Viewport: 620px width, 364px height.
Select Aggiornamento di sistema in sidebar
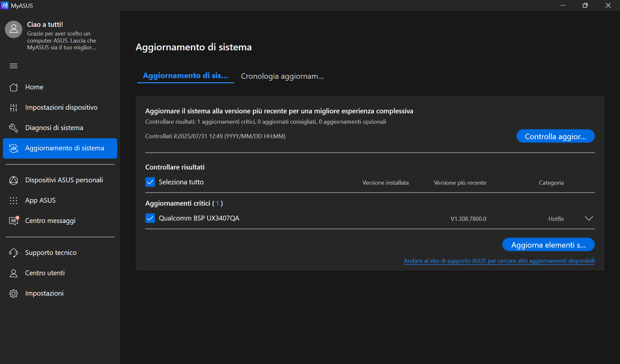pos(60,148)
